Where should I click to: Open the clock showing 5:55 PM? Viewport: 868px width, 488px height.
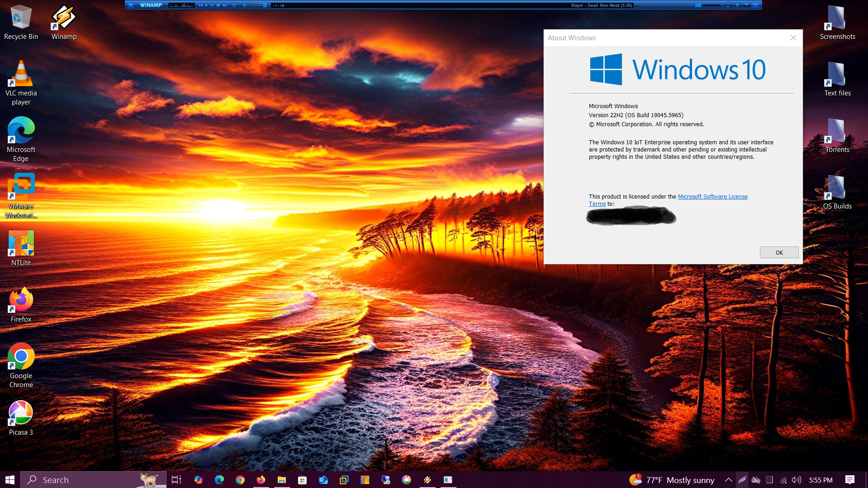coord(821,480)
